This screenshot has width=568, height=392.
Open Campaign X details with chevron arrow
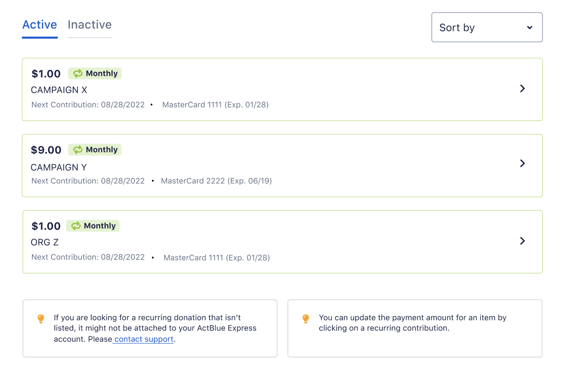[522, 89]
